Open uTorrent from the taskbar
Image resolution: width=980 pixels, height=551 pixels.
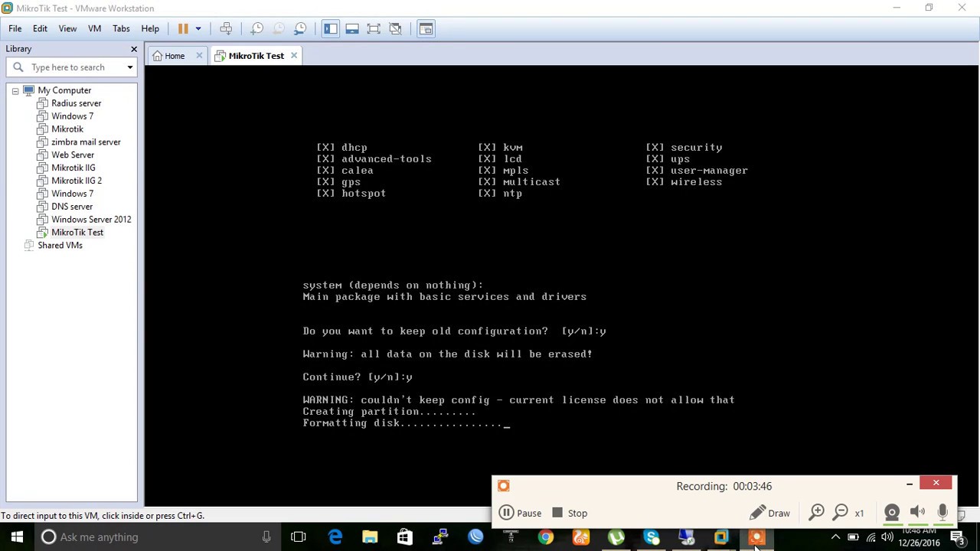pyautogui.click(x=616, y=537)
